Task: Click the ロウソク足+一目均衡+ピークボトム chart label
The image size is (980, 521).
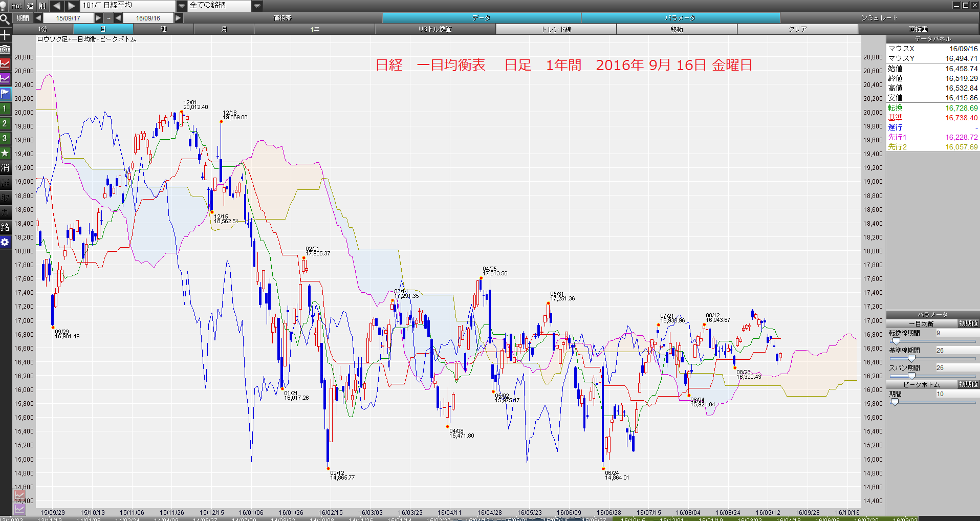Action: click(86, 39)
